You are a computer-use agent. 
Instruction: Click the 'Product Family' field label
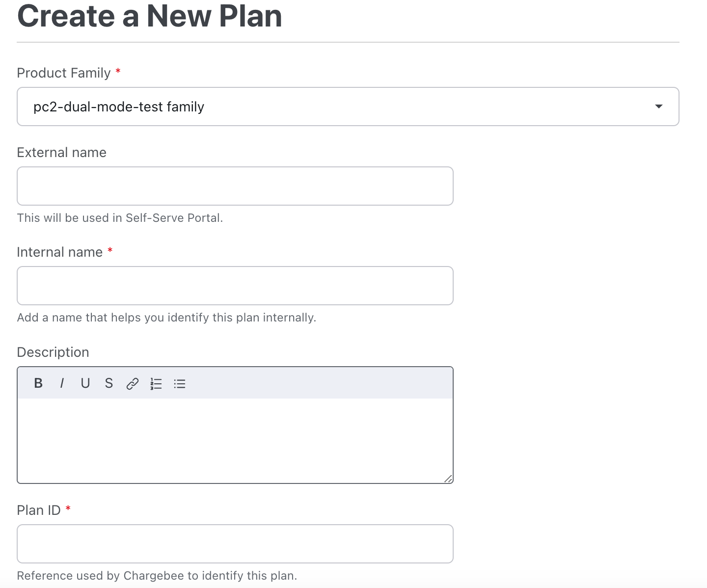pyautogui.click(x=64, y=73)
